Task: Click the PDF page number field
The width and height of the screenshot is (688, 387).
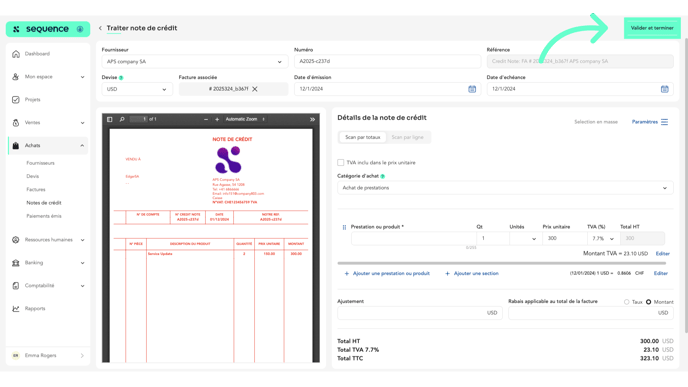Action: (139, 119)
